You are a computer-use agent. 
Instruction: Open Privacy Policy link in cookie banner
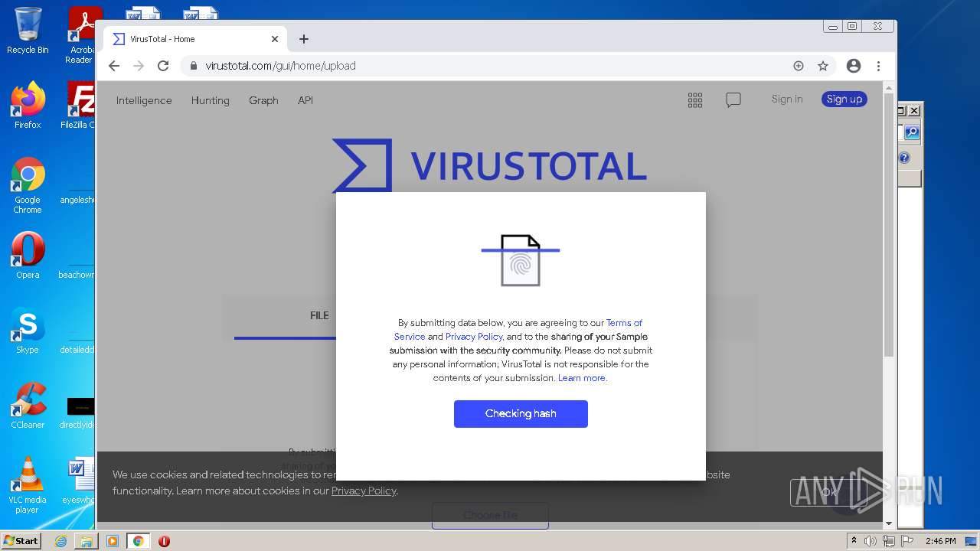pos(364,491)
